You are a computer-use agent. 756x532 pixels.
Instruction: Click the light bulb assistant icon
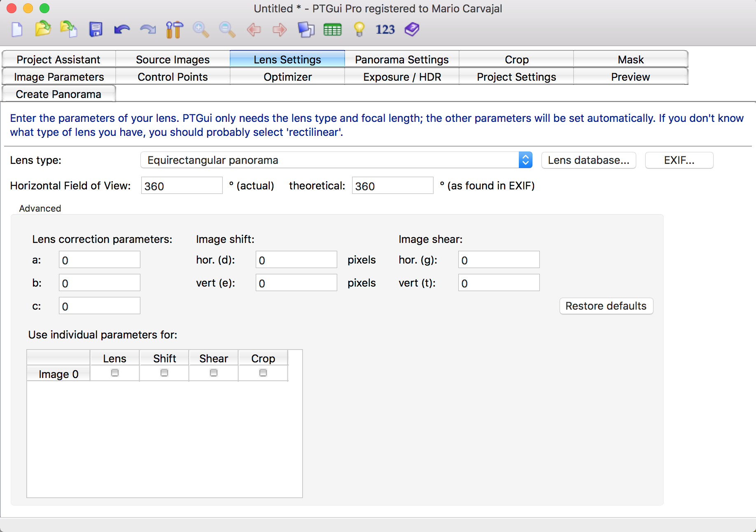(x=359, y=30)
